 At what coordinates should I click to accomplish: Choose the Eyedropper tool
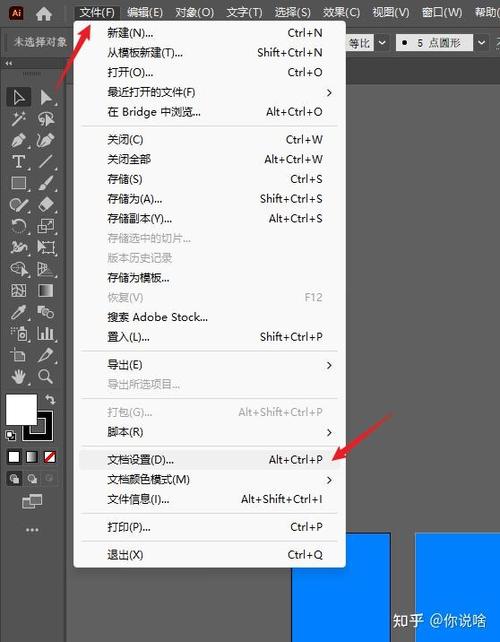18,312
